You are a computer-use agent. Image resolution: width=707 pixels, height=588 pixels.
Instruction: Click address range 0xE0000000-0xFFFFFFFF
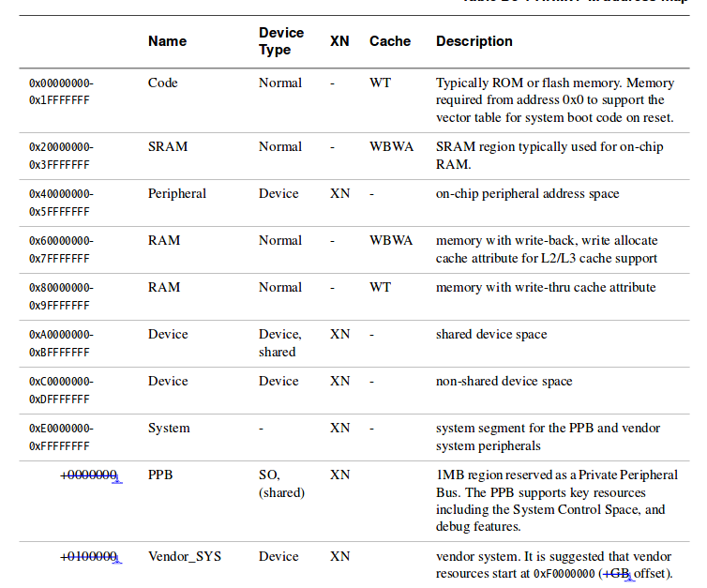(x=61, y=437)
